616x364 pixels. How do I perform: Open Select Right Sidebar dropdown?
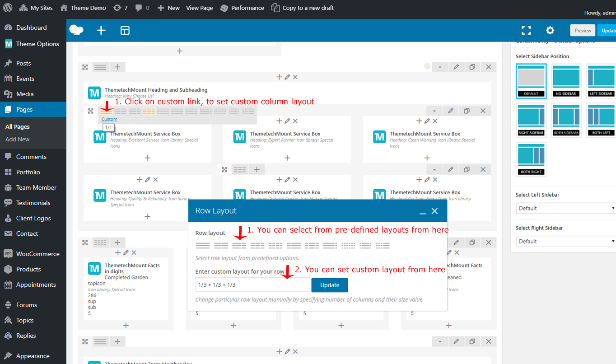coord(565,241)
